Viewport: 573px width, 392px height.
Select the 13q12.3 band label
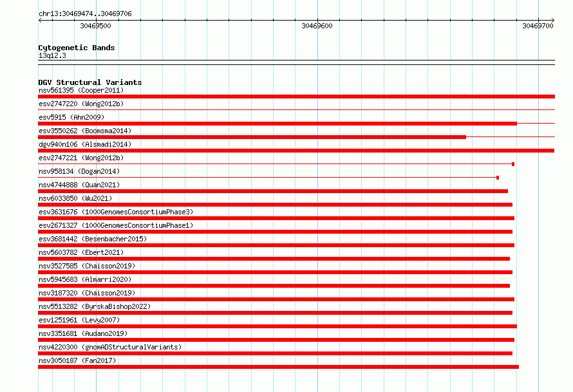pyautogui.click(x=52, y=55)
